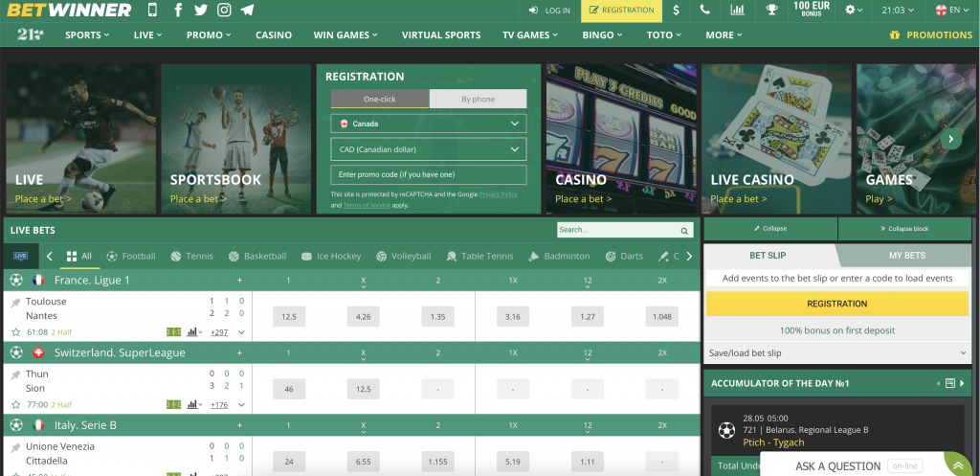
Task: Open the SPORTS menu
Action: 87,35
